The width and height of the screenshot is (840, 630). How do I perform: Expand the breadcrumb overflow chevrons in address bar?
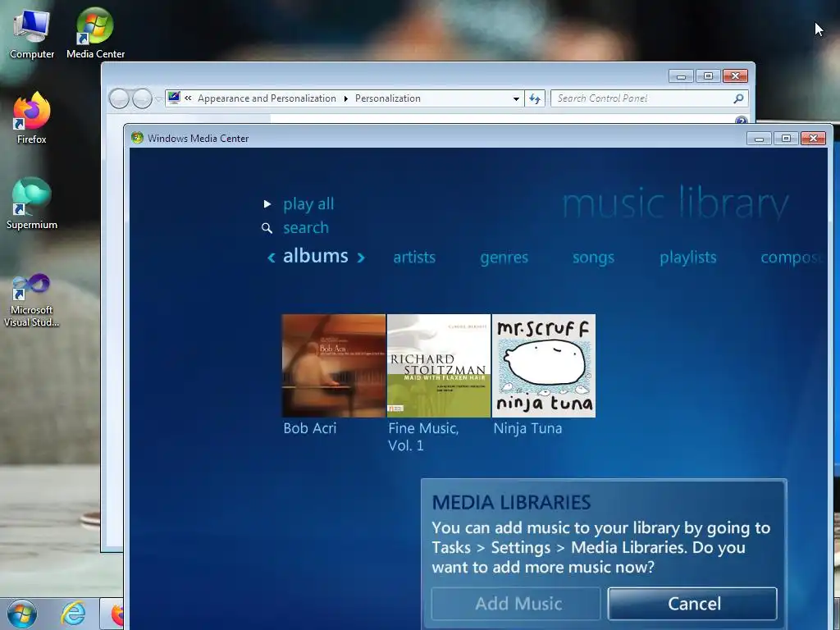click(188, 98)
